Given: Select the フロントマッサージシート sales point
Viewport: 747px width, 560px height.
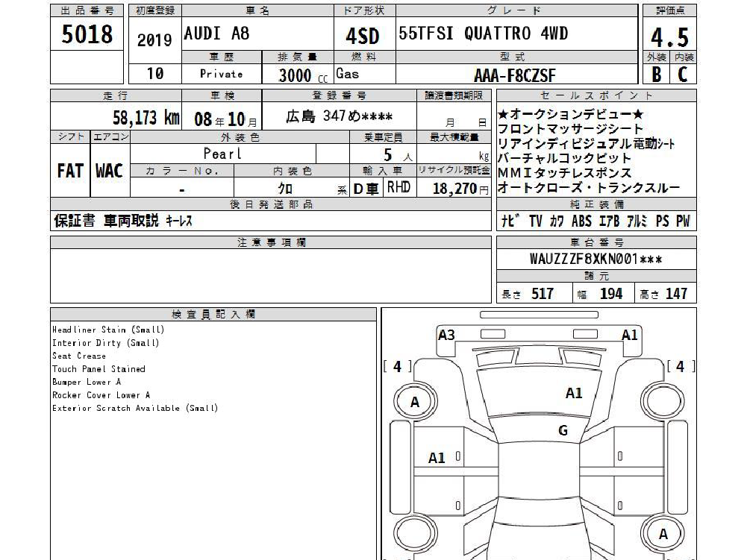Looking at the screenshot, I should (x=570, y=129).
